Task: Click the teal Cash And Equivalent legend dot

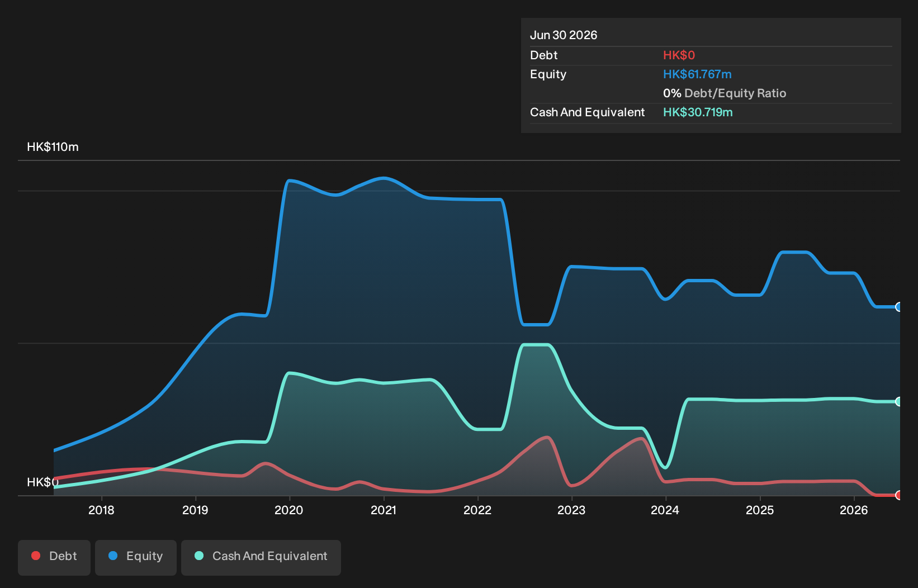Action: click(199, 556)
